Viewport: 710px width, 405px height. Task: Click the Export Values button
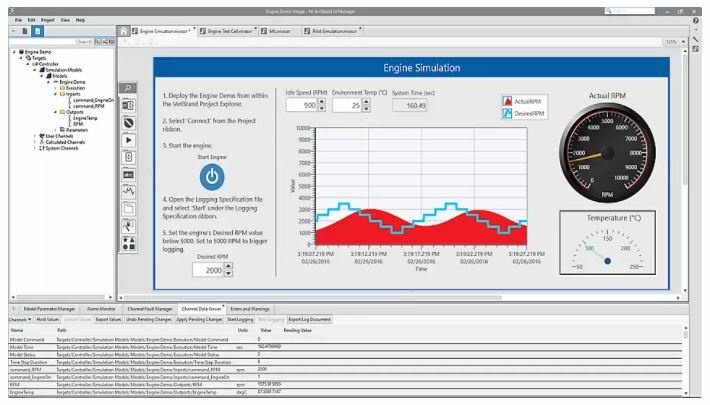coord(108,319)
